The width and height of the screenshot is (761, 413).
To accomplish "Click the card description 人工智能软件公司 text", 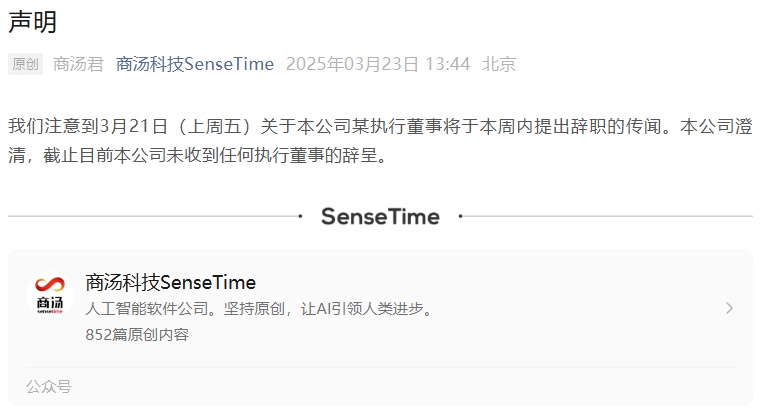I will pos(260,309).
